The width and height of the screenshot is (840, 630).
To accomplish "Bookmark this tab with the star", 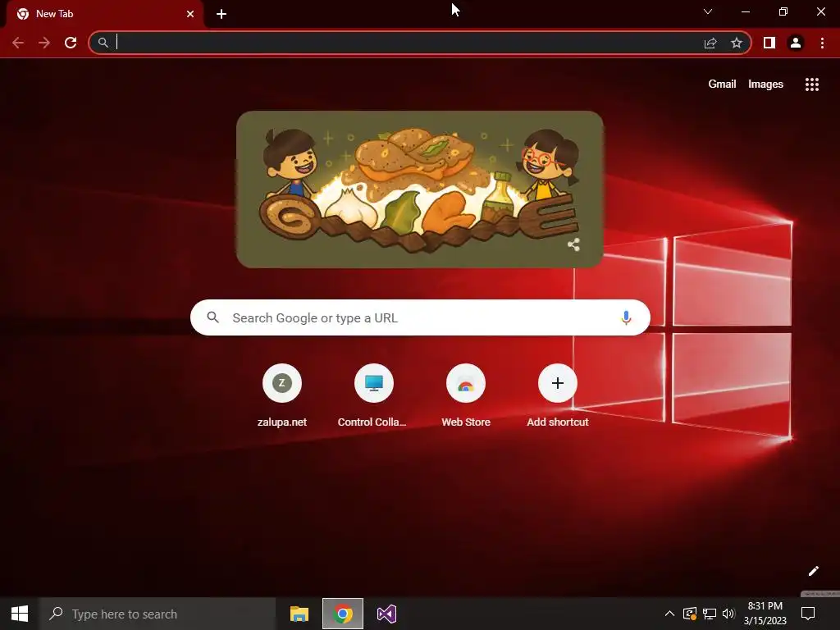I will coord(737,43).
